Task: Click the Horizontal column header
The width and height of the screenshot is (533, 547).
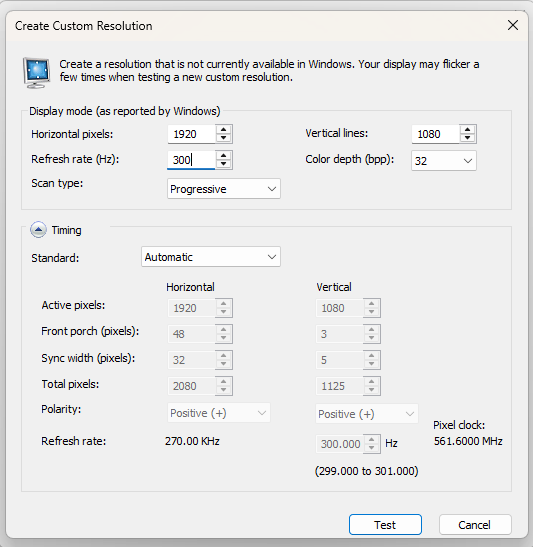Action: tap(190, 287)
